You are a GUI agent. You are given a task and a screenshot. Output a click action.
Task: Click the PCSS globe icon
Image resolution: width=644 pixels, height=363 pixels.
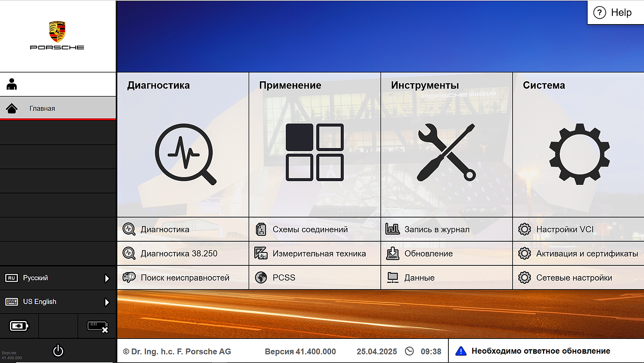261,278
